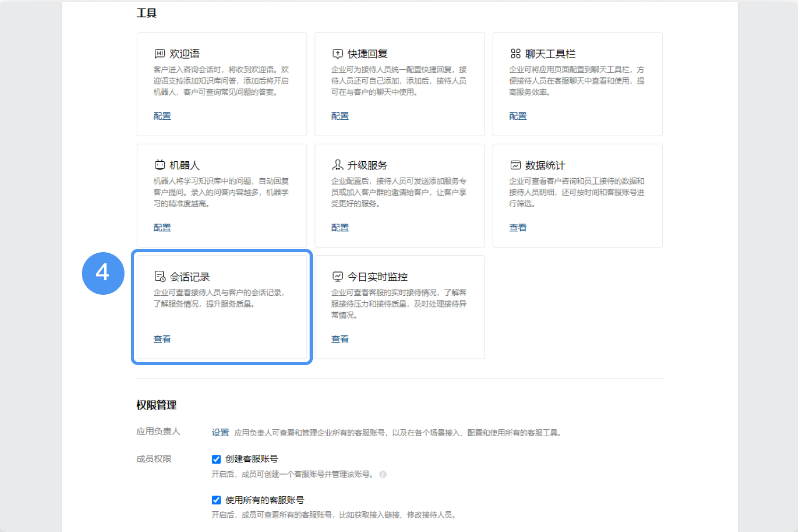Screen dimensions: 798x532
Task: Click the 快捷回复 quick reply icon
Action: (338, 54)
